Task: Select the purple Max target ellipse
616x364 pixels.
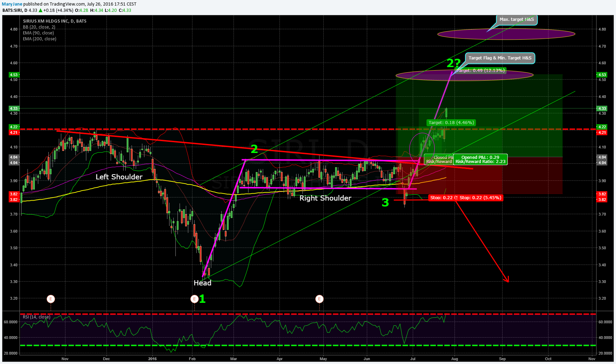Action: pyautogui.click(x=506, y=34)
